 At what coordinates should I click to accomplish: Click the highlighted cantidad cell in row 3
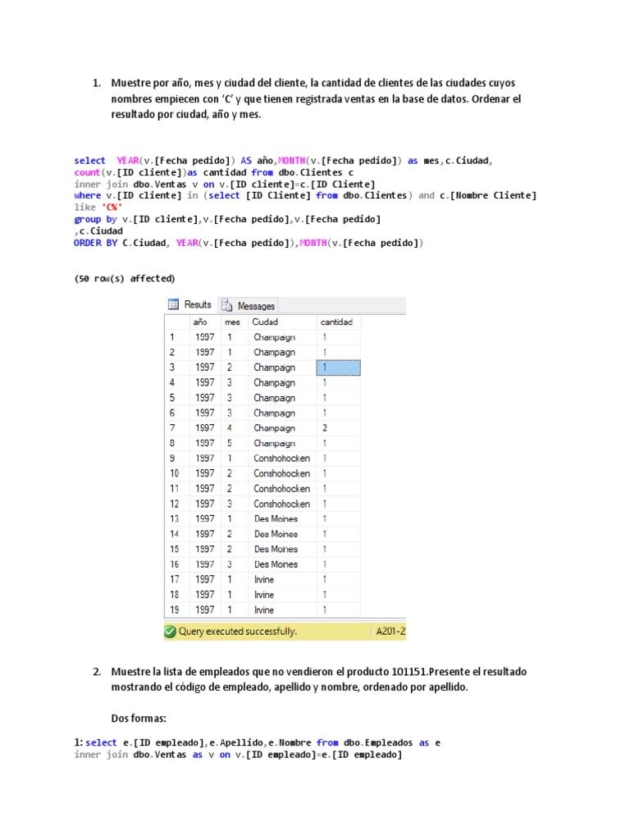coord(338,367)
